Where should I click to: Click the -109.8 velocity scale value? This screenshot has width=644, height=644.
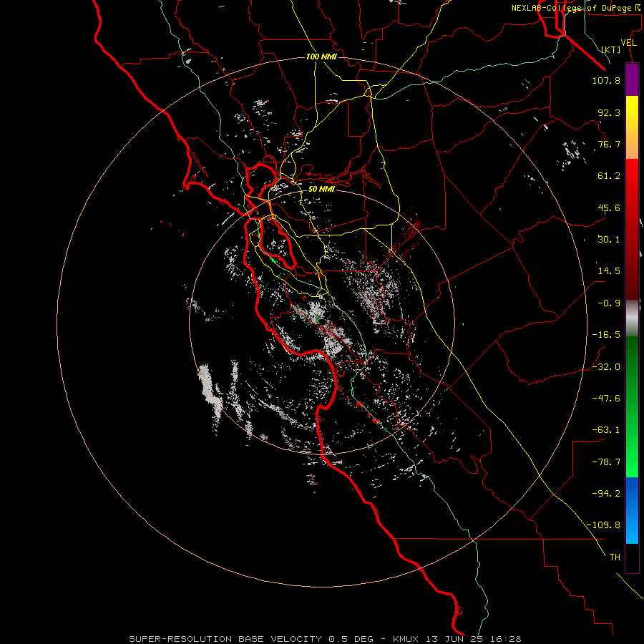point(603,525)
